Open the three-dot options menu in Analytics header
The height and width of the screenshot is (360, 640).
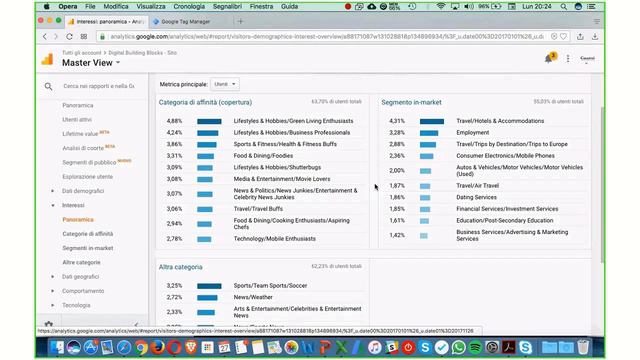pos(568,59)
